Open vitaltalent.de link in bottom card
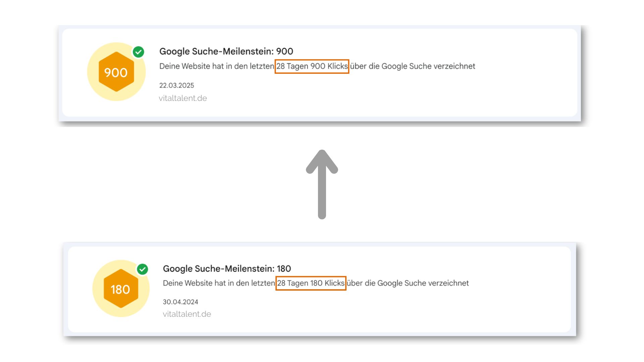The height and width of the screenshot is (362, 644). tap(187, 314)
